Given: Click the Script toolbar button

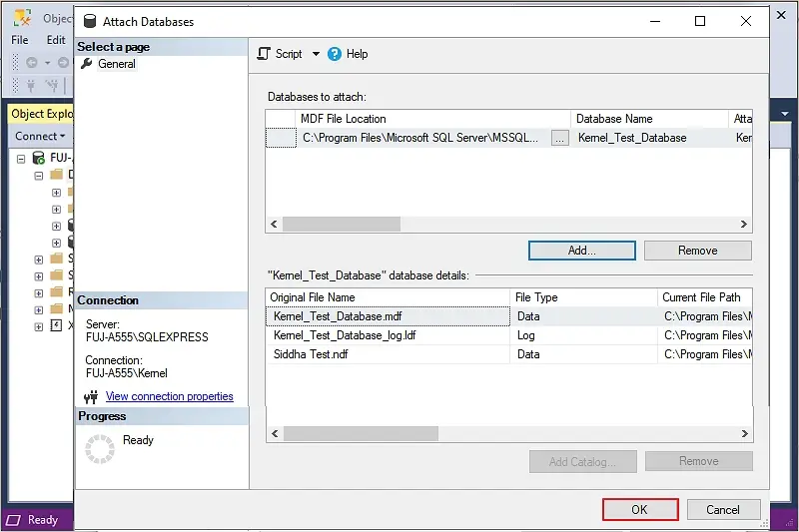Looking at the screenshot, I should coord(280,54).
